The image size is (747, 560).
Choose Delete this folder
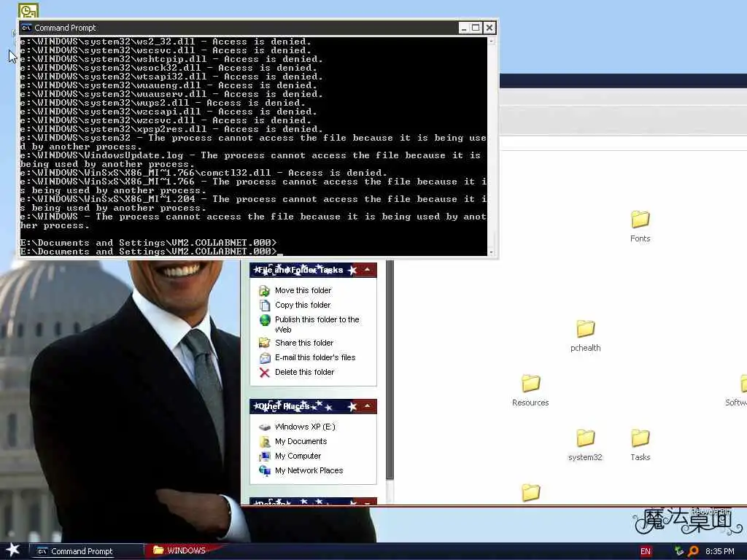click(x=304, y=372)
